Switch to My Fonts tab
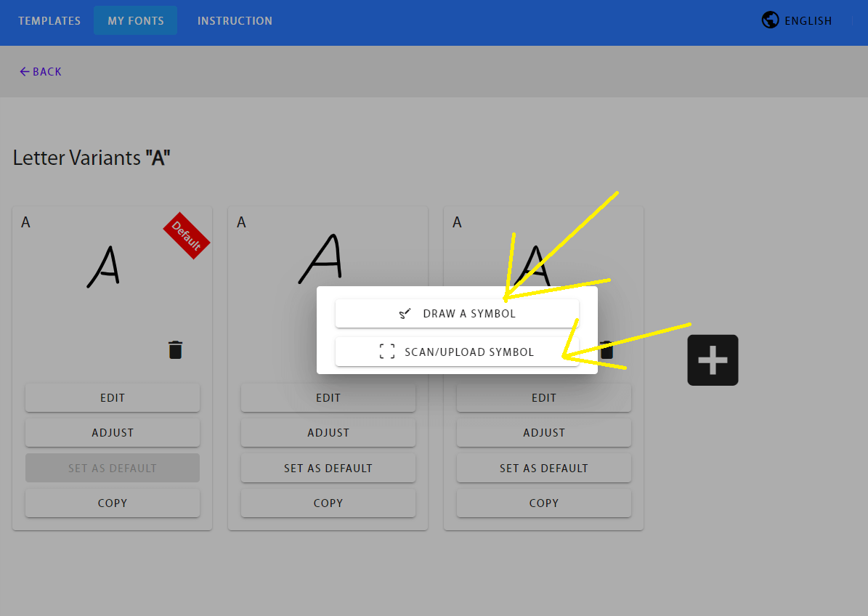The height and width of the screenshot is (616, 868). 136,21
